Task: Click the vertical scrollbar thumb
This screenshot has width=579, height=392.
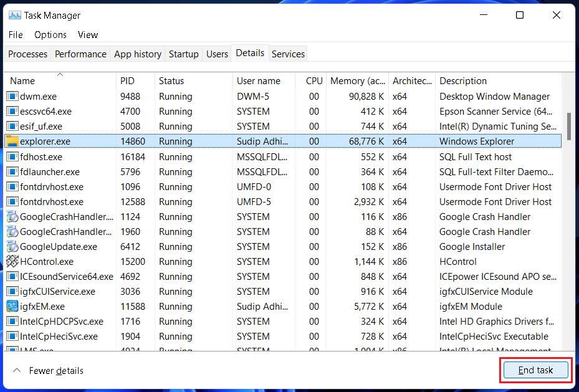Action: tap(569, 127)
